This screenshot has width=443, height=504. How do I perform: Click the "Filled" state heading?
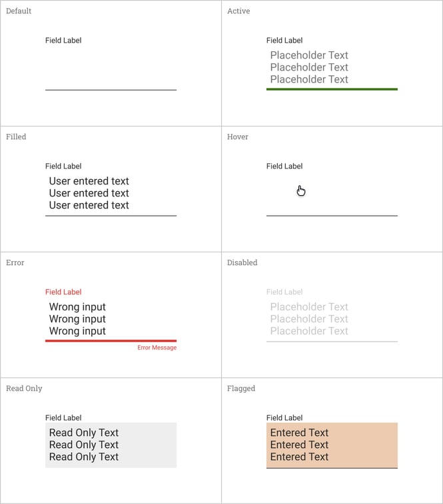(x=16, y=137)
